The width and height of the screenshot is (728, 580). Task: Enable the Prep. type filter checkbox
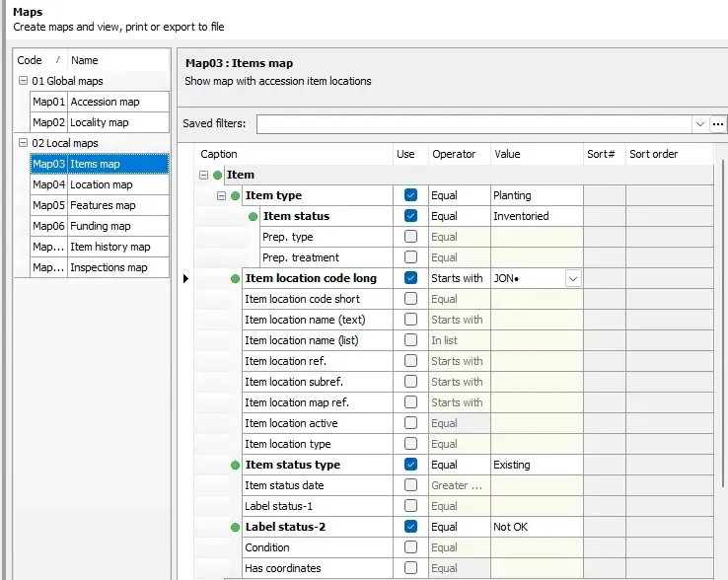coord(410,237)
